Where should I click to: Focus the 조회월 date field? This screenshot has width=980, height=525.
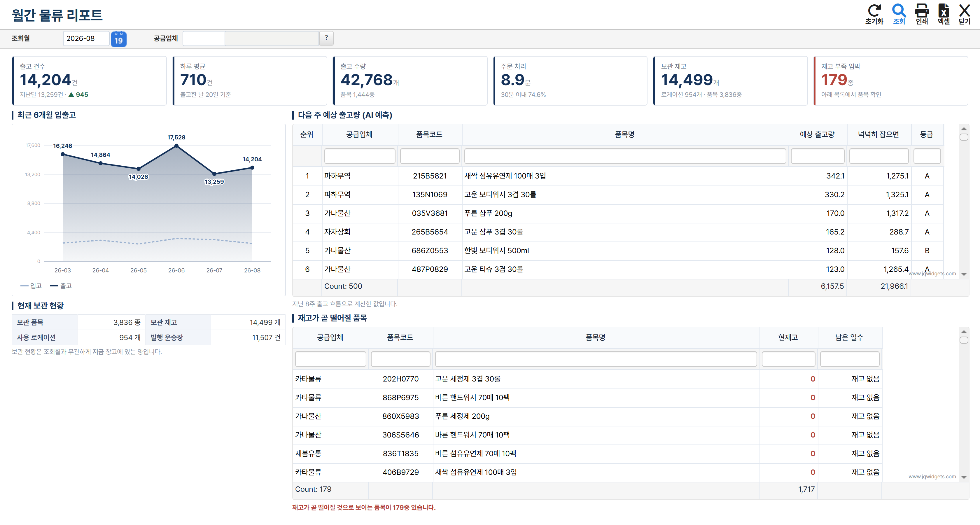(x=86, y=38)
